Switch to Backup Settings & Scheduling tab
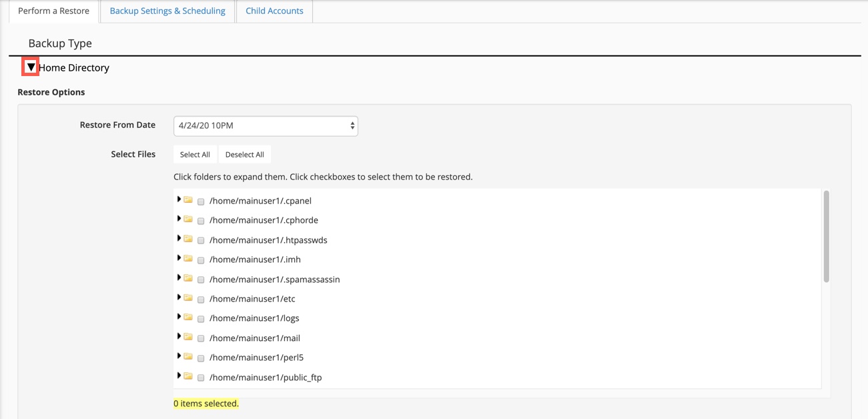The image size is (868, 419). [x=167, y=11]
